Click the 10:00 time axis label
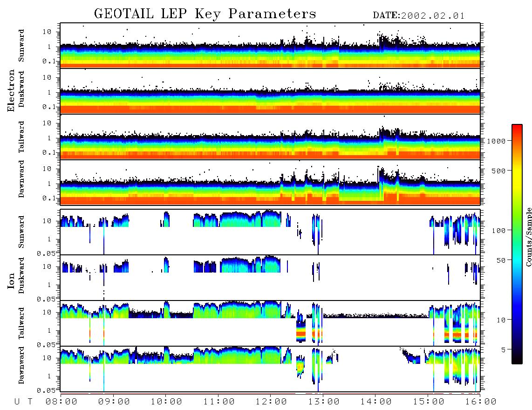The image size is (532, 410). pos(166,402)
